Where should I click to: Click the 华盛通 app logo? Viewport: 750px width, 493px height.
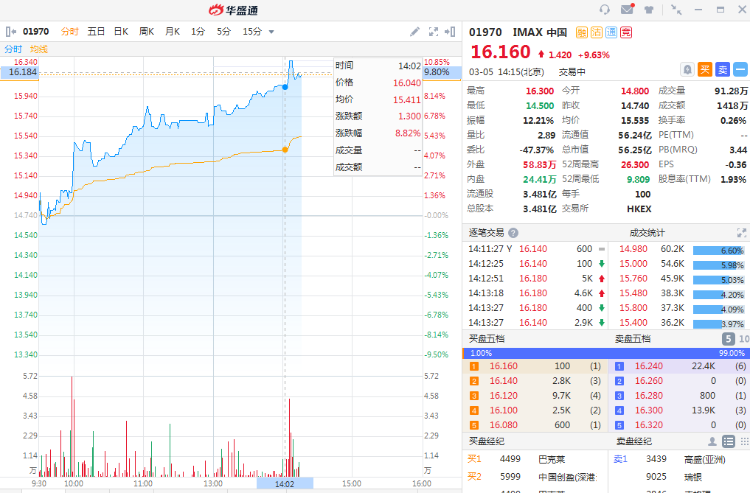(x=233, y=10)
